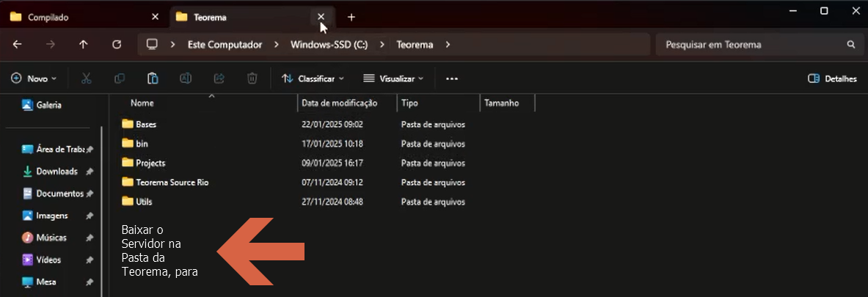Open the Novo dropdown menu
868x297 pixels.
click(x=34, y=78)
